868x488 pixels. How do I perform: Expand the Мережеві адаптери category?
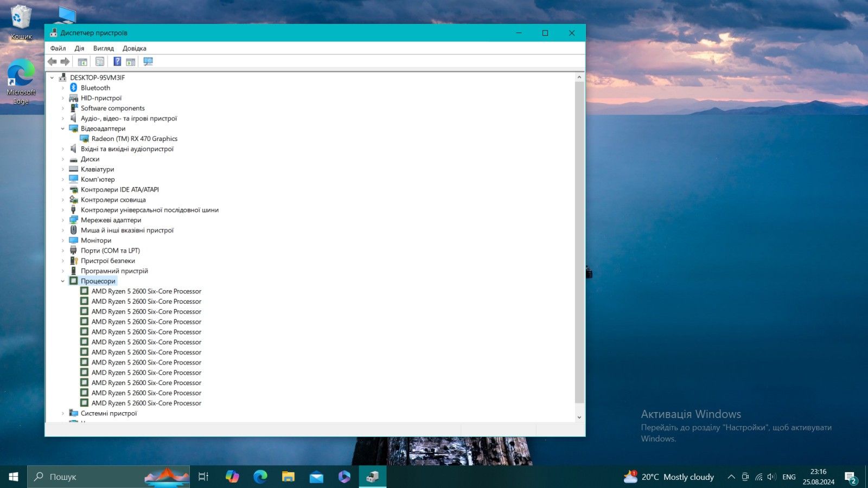coord(62,220)
